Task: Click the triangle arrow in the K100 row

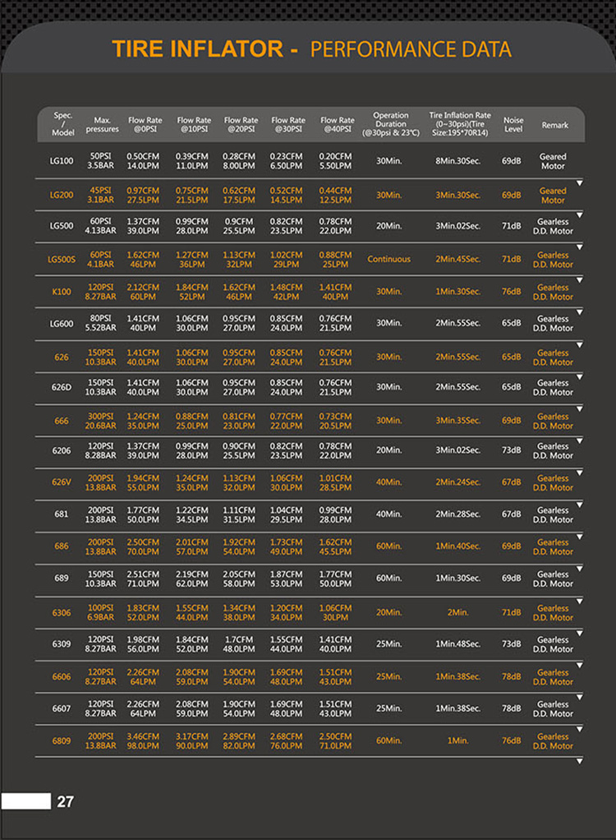Action: coord(579,279)
